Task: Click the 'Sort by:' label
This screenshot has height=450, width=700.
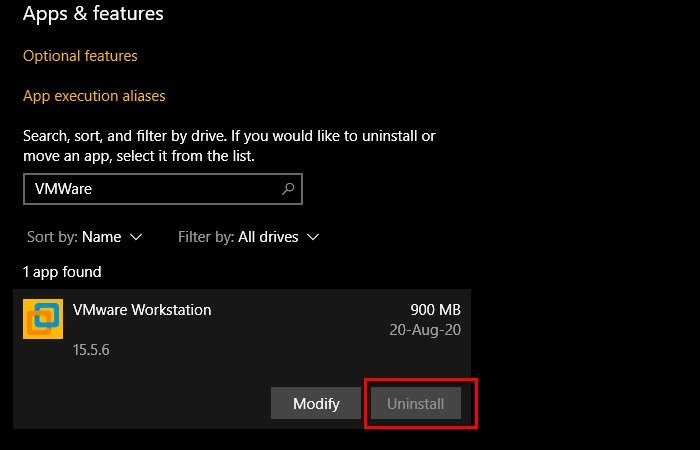Action: (x=52, y=237)
